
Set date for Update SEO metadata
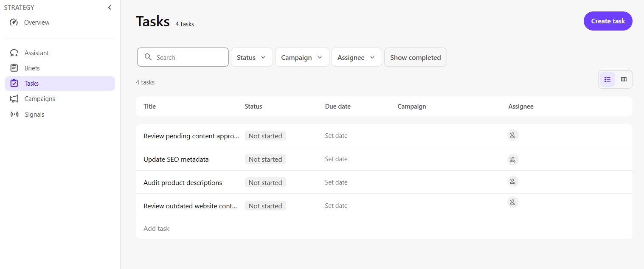[x=336, y=159]
